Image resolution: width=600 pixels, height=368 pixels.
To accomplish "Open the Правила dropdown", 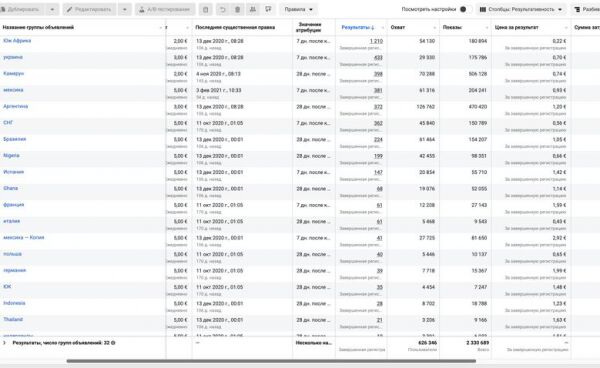I will (x=298, y=9).
